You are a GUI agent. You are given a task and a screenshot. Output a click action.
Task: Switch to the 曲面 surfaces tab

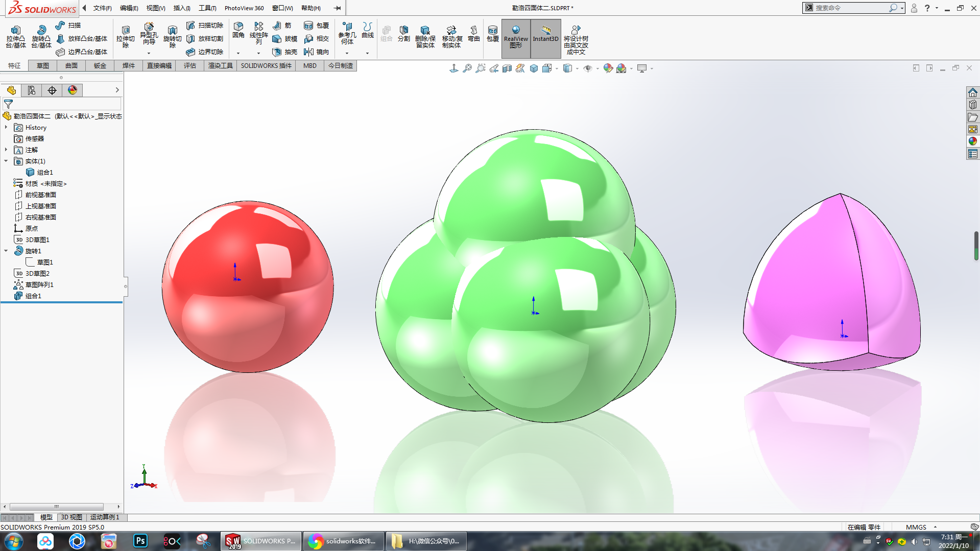71,65
